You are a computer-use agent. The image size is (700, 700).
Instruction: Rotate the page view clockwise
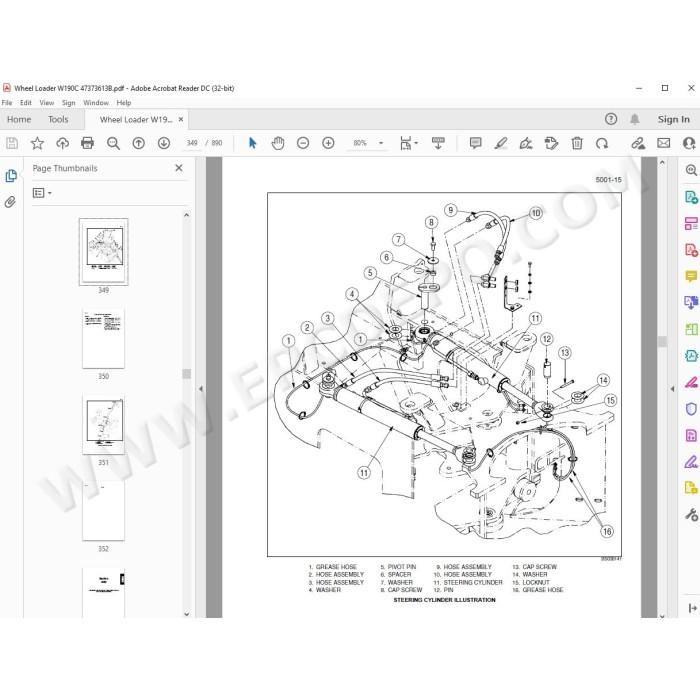602,143
